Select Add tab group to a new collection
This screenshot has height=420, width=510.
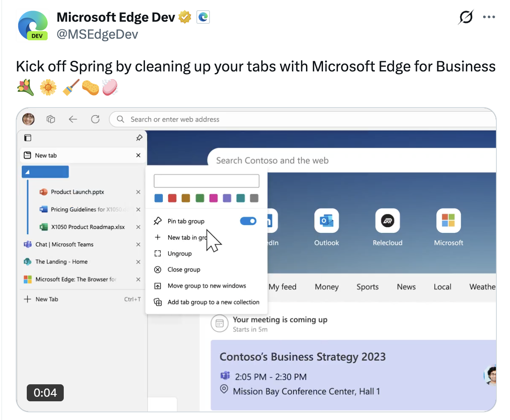click(x=207, y=302)
